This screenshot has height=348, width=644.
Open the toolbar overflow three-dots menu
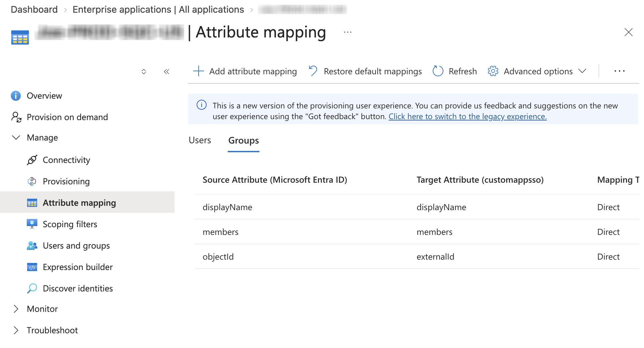[x=619, y=71]
